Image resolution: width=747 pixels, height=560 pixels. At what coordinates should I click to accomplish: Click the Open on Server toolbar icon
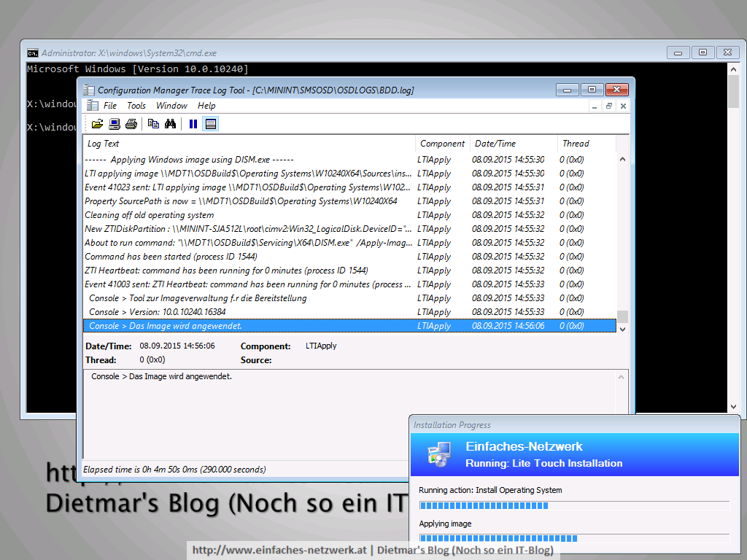pos(115,124)
